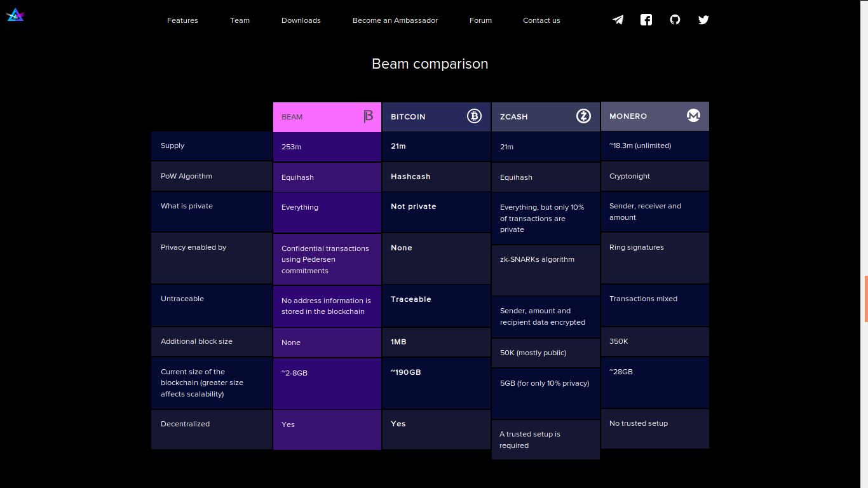
Task: Select Monero's '~28GB' blockchain size
Action: tap(655, 383)
